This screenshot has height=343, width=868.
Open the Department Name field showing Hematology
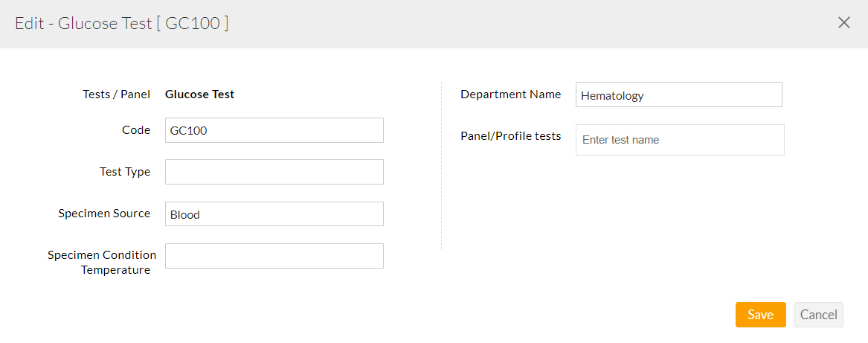tap(678, 95)
